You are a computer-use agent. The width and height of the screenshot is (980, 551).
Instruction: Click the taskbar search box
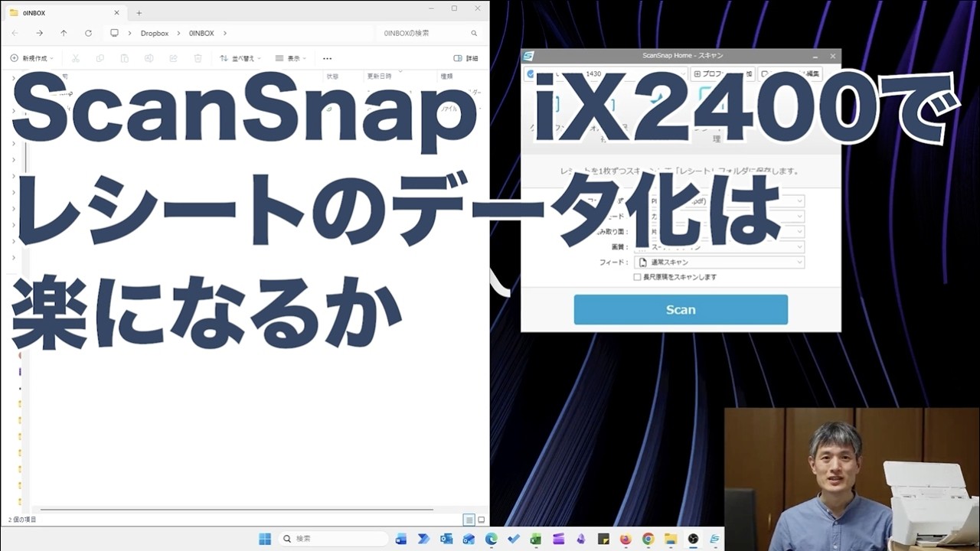332,539
